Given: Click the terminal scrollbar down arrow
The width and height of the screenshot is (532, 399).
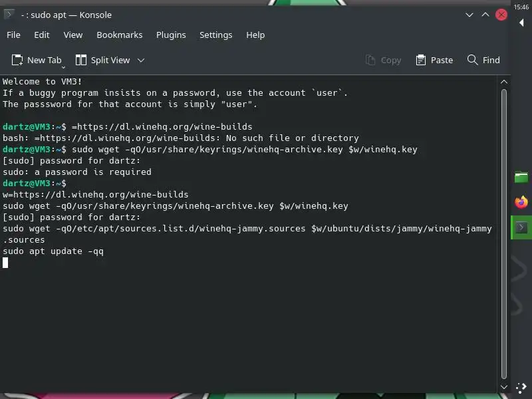Looking at the screenshot, I should 504,387.
